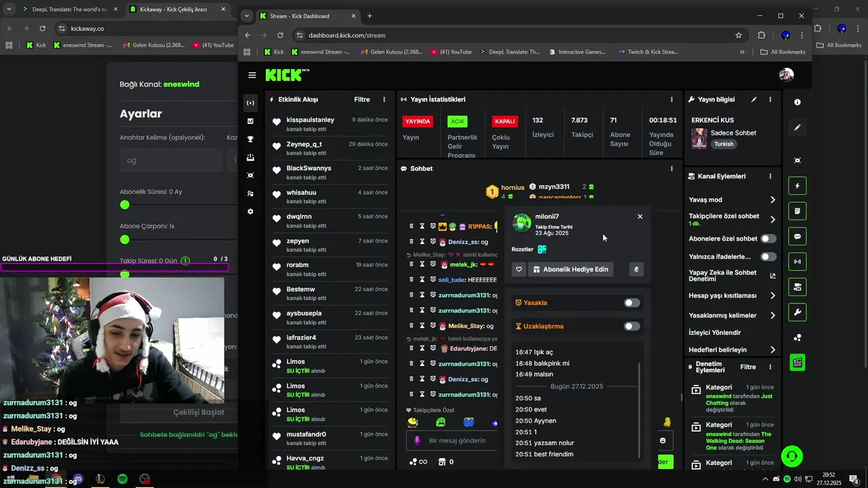Expand Yavaş mod settings
Viewport: 868px width, 488px height.
pos(772,200)
